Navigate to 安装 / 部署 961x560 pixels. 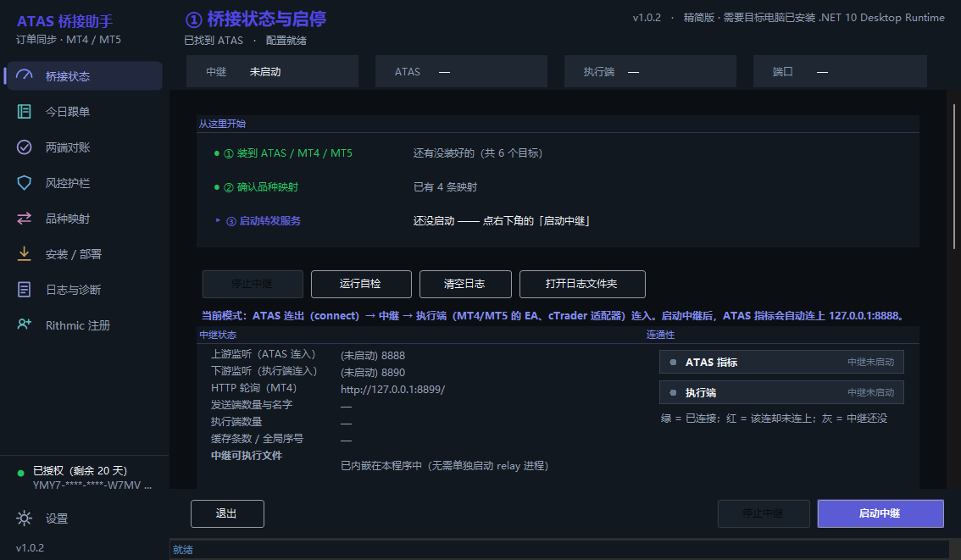tap(85, 253)
